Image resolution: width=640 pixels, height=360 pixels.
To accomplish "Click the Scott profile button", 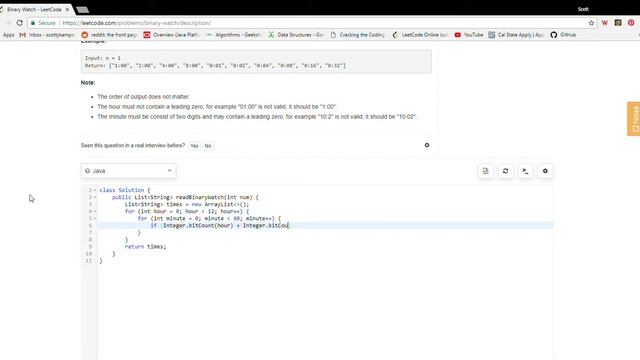I will point(583,9).
